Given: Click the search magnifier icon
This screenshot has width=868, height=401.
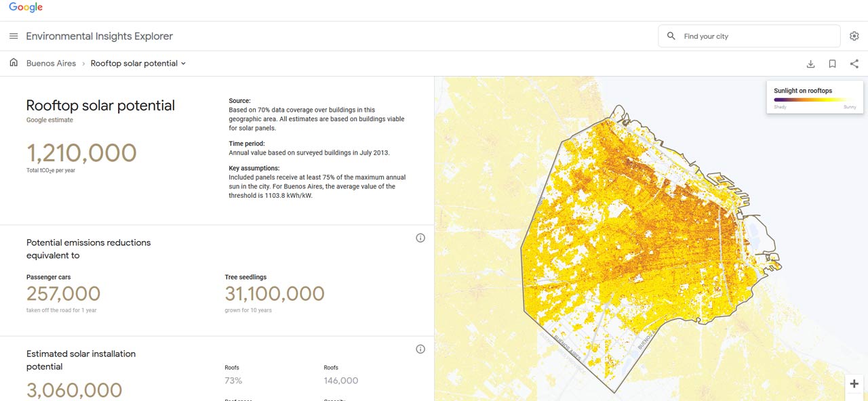Looking at the screenshot, I should click(671, 36).
